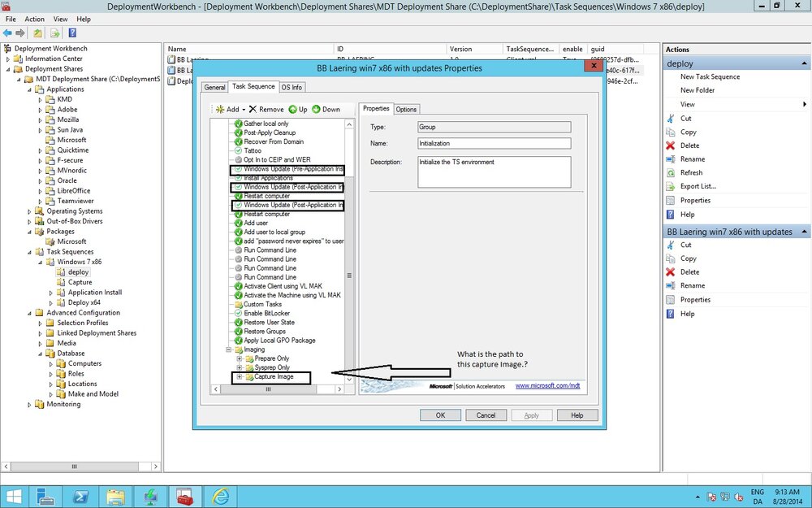Expand the Monitoring node
This screenshot has height=508, width=812.
pos(29,404)
